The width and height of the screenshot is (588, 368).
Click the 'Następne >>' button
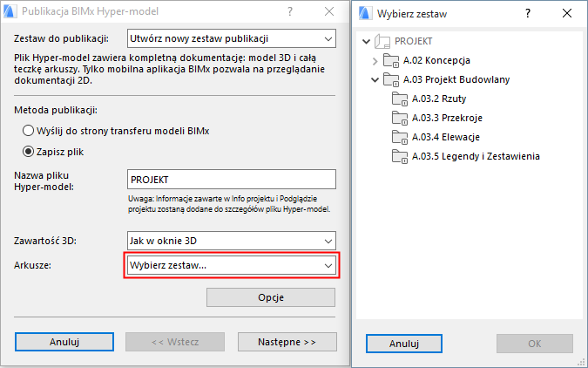coord(287,342)
